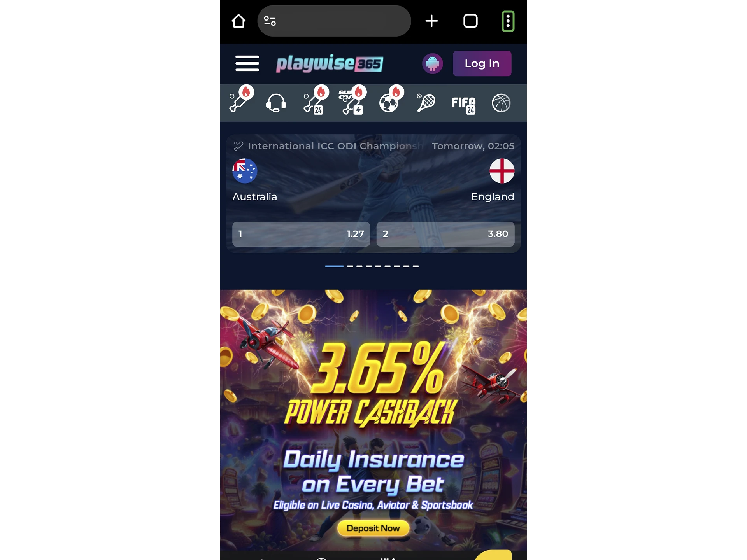
Task: Click the Android robot profile icon
Action: [x=432, y=63]
